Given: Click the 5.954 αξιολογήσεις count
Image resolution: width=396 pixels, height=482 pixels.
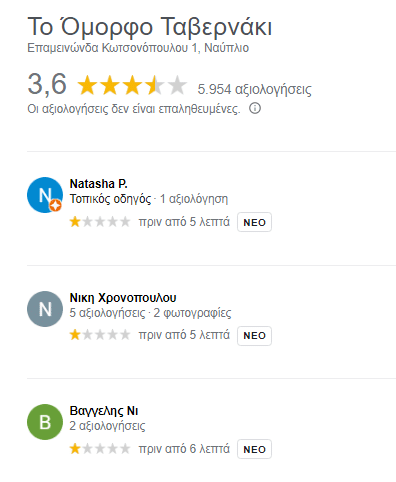Looking at the screenshot, I should pos(255,89).
